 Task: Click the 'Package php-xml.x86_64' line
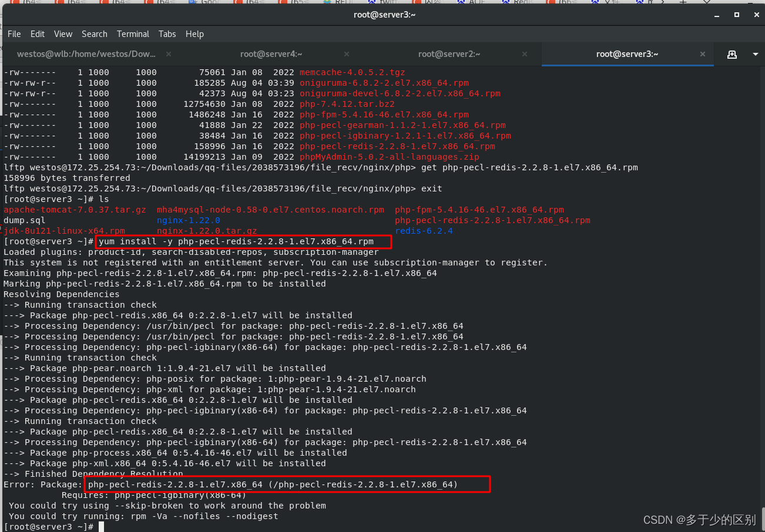165,463
